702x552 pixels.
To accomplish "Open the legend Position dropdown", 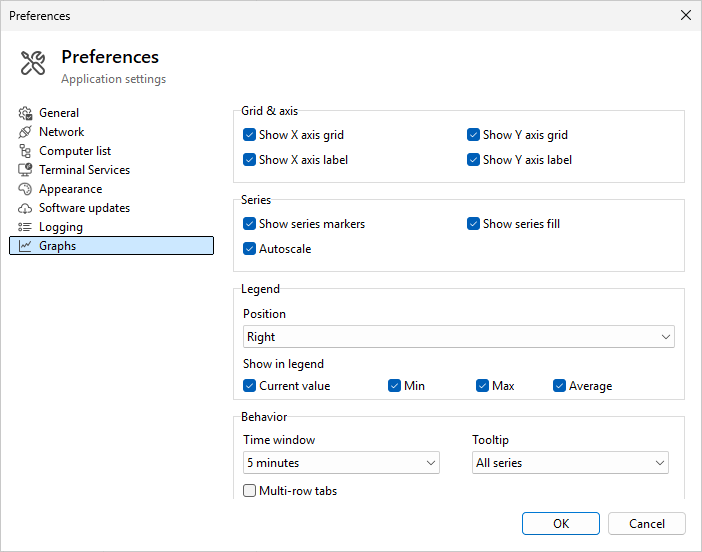I will point(458,337).
